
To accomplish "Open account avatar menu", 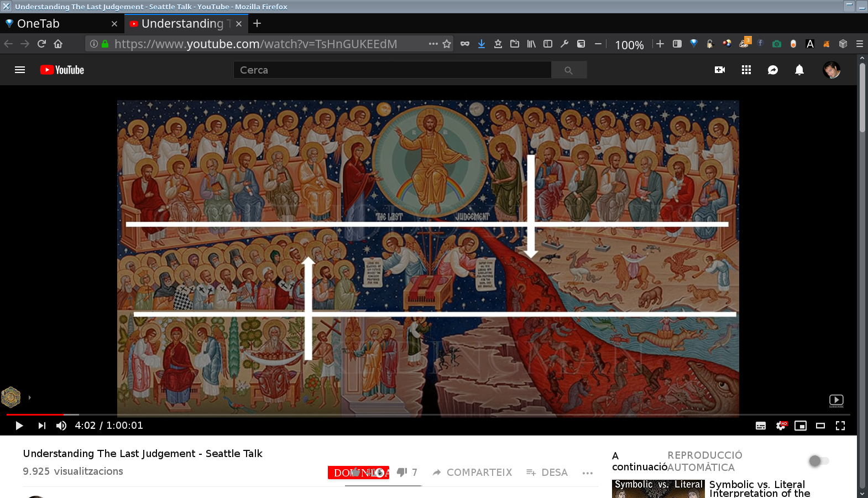I will [x=832, y=70].
